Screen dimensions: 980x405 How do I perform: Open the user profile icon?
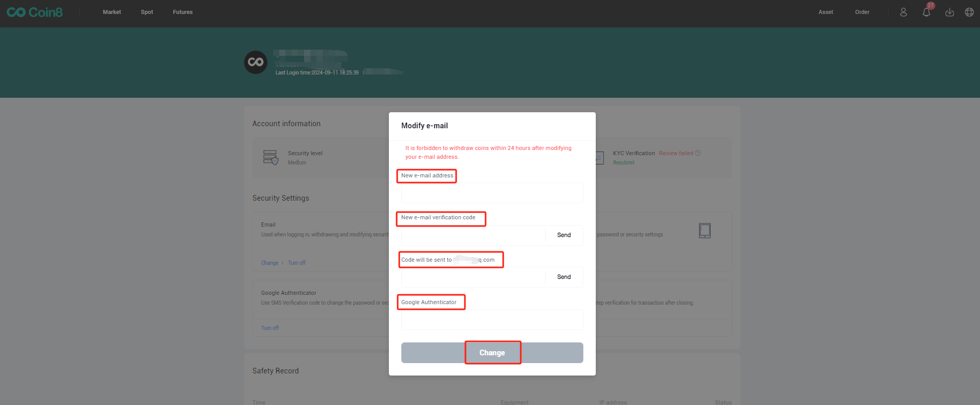point(903,12)
